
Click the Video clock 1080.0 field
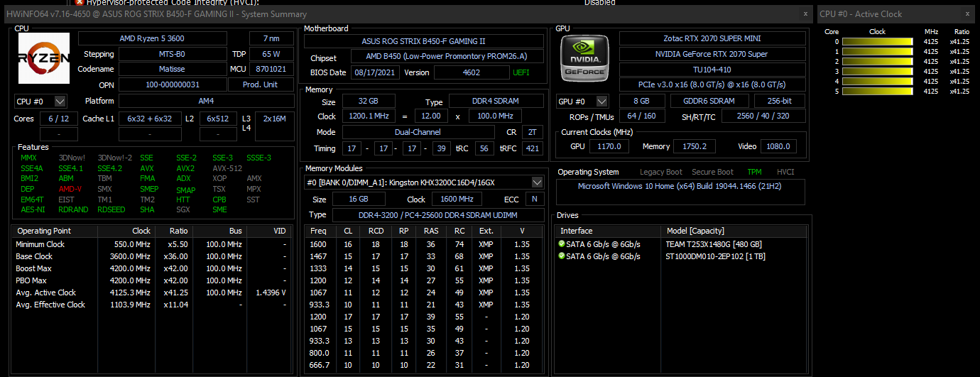778,146
